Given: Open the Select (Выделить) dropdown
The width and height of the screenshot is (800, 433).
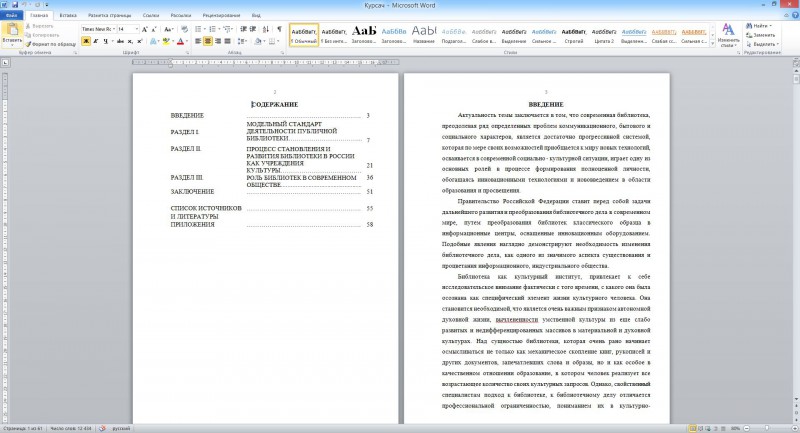Looking at the screenshot, I should (761, 44).
